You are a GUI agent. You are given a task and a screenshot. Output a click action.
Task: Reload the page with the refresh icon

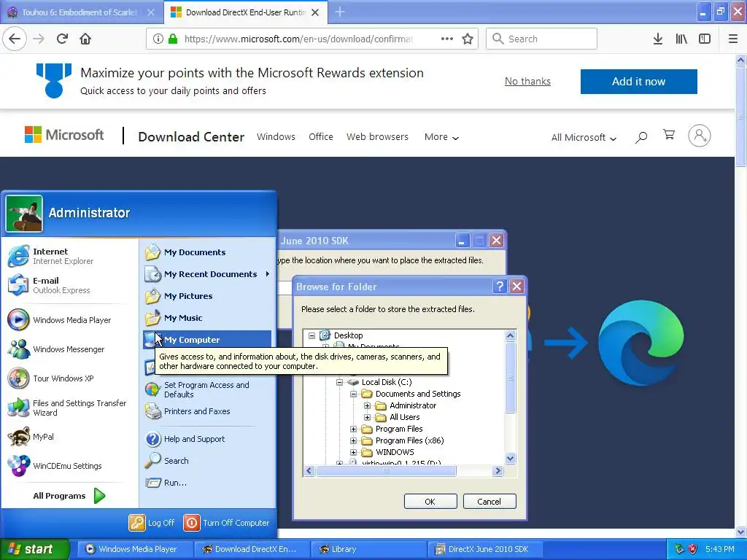point(63,39)
